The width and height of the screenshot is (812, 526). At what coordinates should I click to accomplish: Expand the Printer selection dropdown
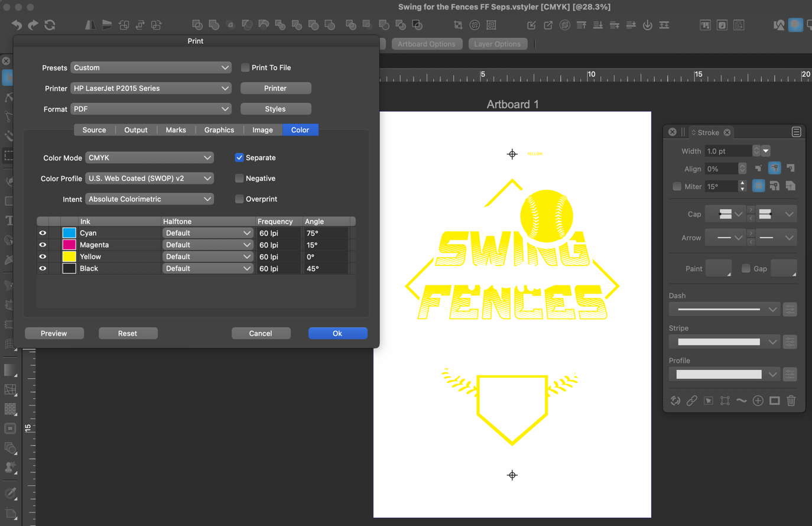(x=151, y=88)
